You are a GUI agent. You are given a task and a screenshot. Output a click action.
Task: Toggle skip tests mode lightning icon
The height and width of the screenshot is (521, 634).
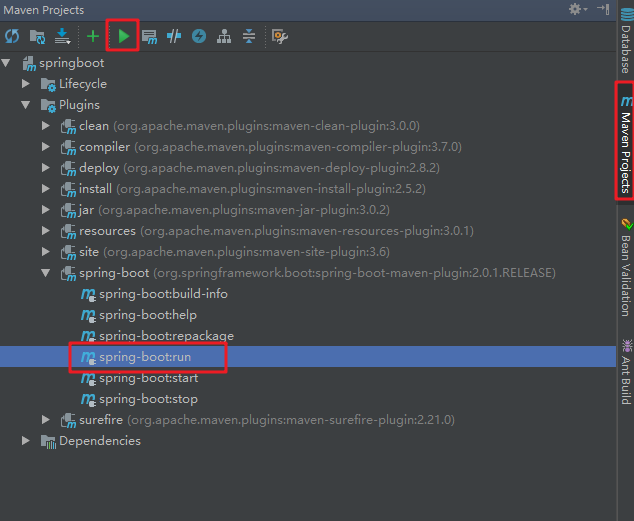199,36
